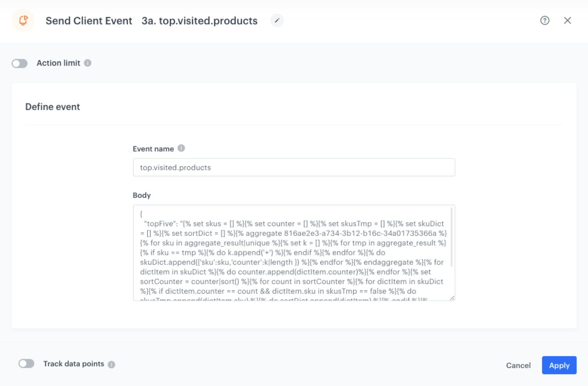The image size is (588, 386).
Task: Click inside the Event name field
Action: 294,167
